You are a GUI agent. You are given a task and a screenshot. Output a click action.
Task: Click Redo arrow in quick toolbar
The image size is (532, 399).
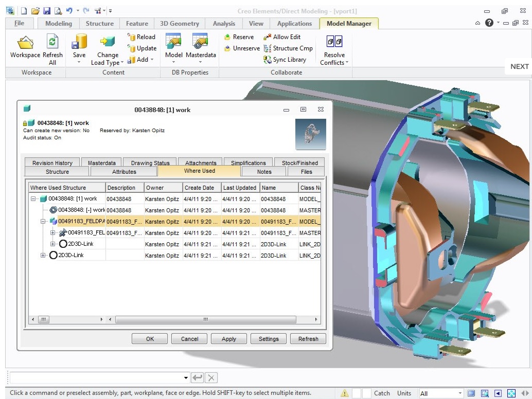coord(86,10)
